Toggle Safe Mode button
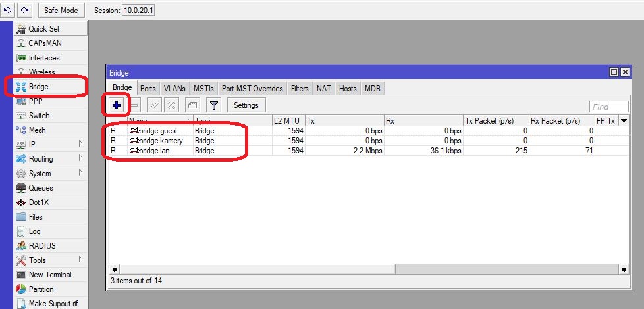This screenshot has height=309, width=644. (61, 10)
